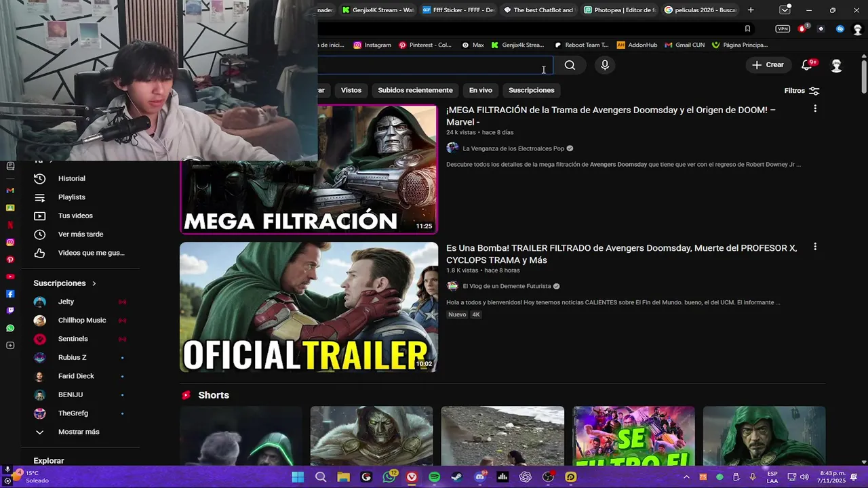
Task: Open Discord from the taskbar
Action: click(480, 477)
